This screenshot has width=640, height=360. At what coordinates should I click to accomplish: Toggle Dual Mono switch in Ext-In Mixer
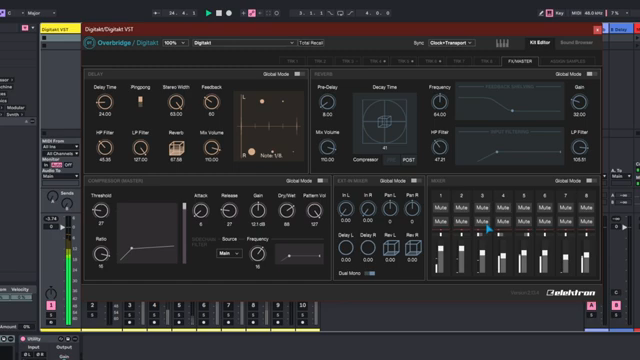point(370,273)
